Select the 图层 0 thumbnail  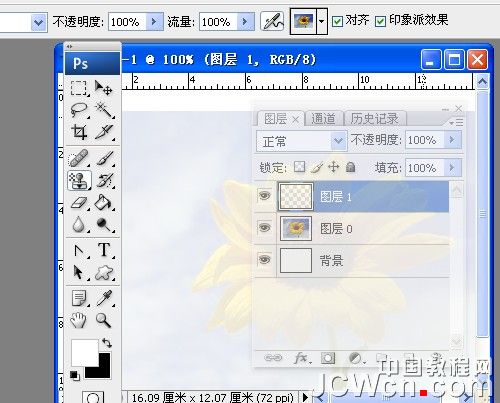pos(296,228)
